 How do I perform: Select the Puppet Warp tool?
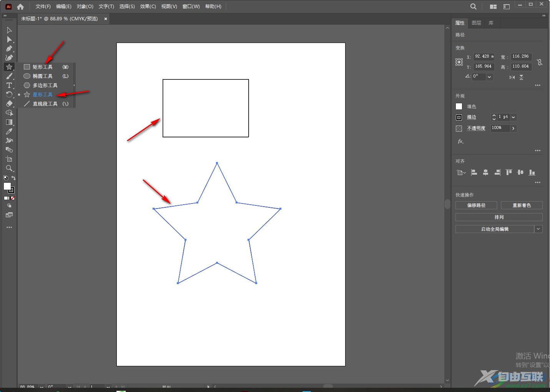tap(9, 141)
